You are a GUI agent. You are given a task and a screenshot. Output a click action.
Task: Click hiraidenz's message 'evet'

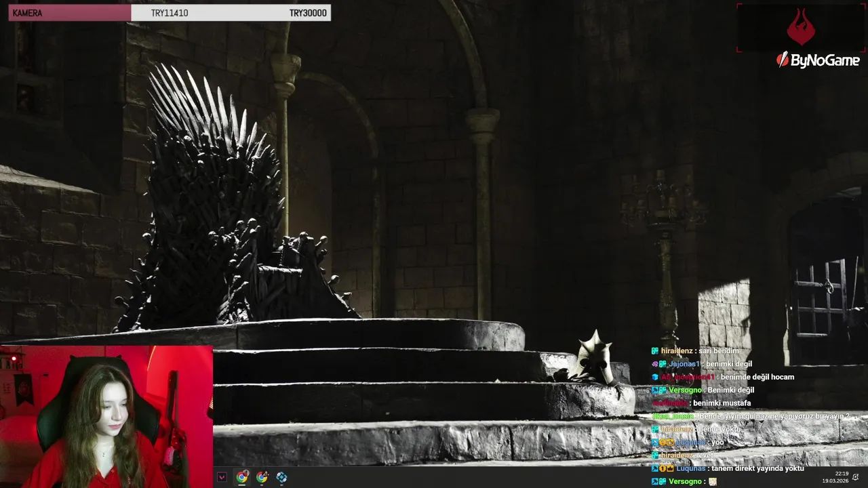click(705, 455)
